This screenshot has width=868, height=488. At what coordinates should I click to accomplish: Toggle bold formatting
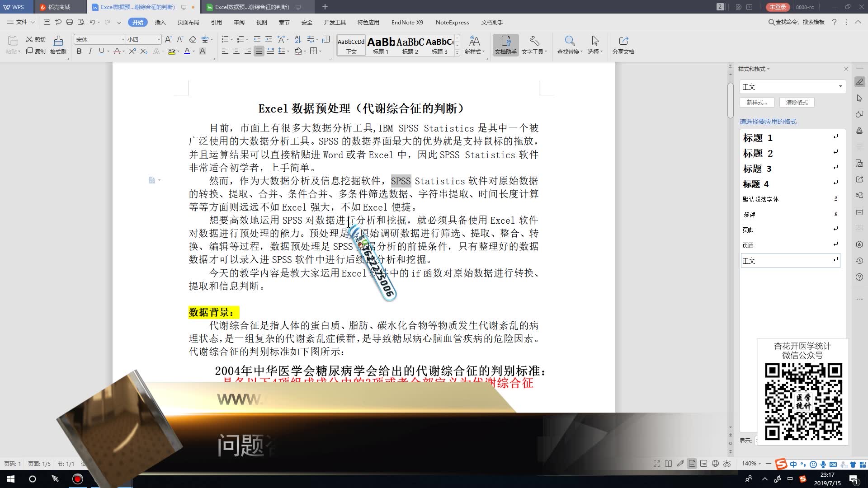click(x=79, y=52)
